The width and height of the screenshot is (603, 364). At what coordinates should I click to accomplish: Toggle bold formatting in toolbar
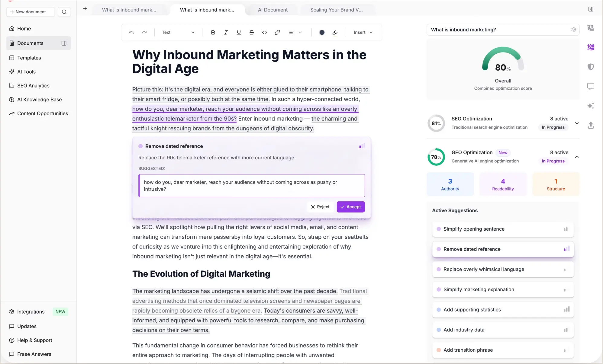(213, 32)
